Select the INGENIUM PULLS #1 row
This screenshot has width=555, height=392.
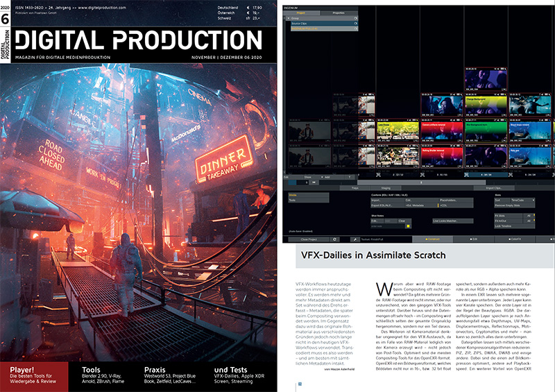pos(324,28)
